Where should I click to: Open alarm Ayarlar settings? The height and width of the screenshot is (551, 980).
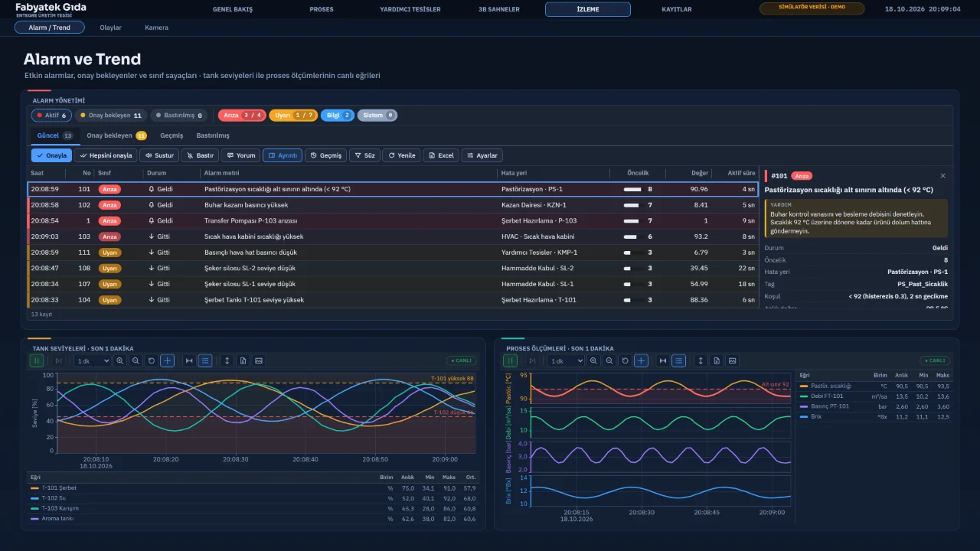tap(482, 155)
